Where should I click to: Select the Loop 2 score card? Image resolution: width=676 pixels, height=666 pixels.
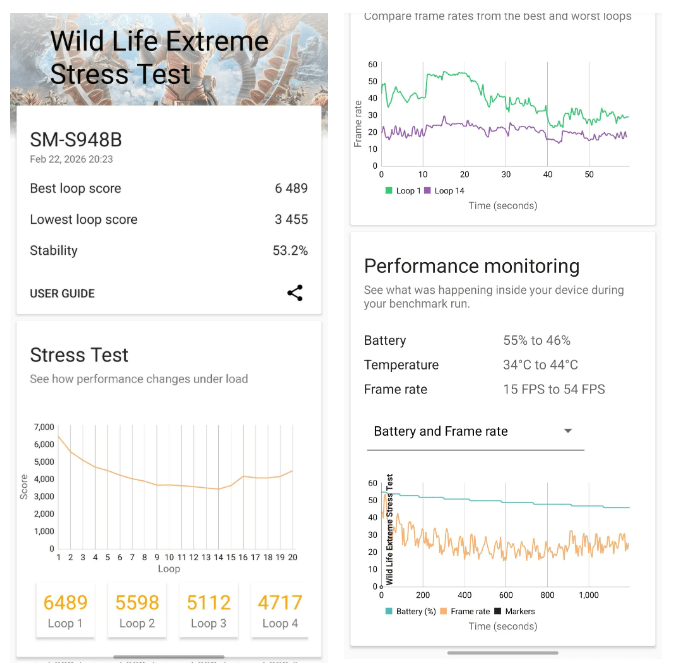(136, 610)
